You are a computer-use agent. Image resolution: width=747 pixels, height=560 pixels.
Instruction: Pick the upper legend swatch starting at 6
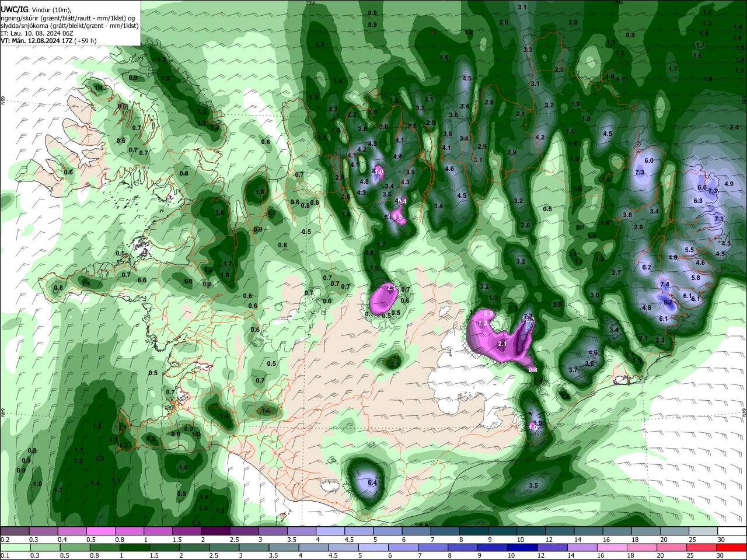point(416,531)
